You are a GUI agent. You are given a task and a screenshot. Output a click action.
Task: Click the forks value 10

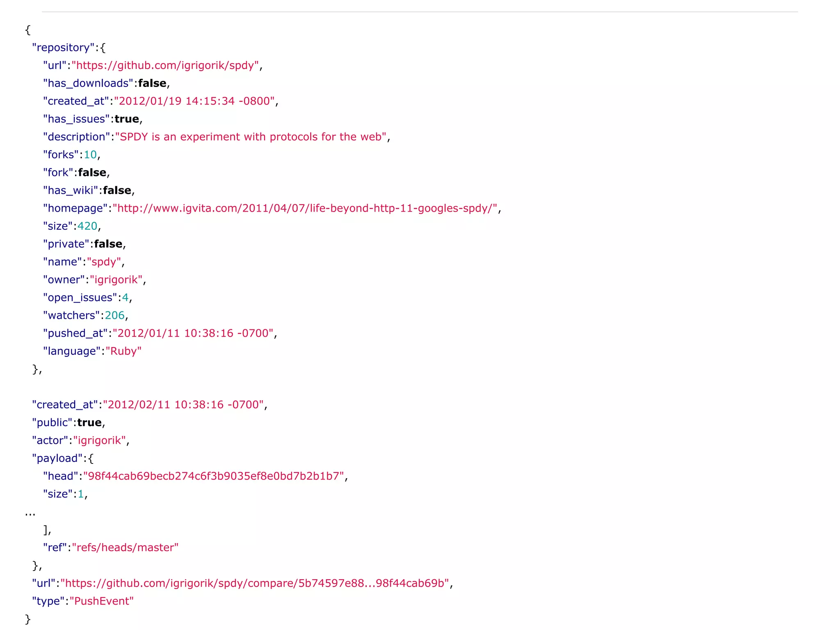tap(90, 155)
